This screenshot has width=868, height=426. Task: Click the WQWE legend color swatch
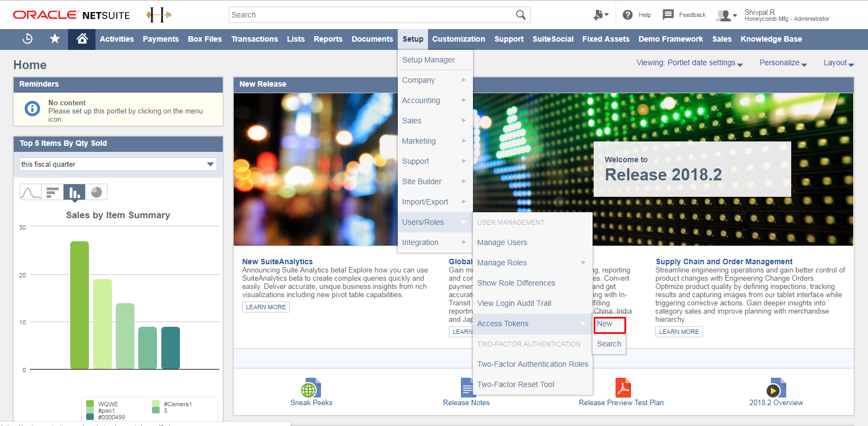(90, 404)
